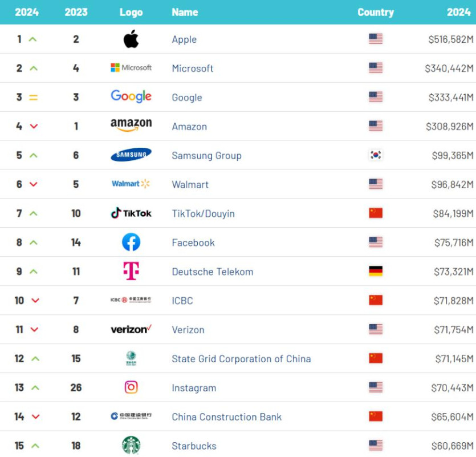Click the Samsung logo

[131, 155]
